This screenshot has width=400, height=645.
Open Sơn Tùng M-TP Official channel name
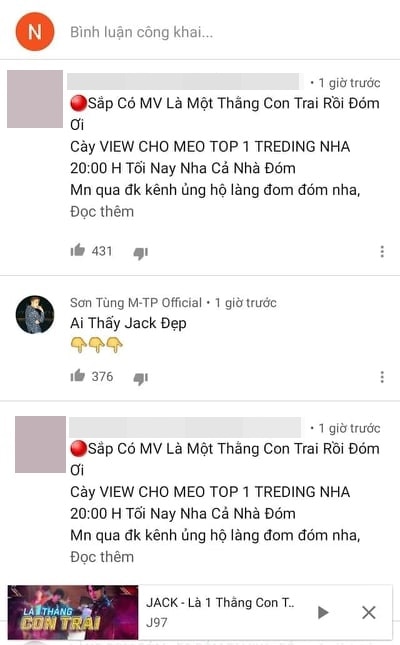click(136, 303)
